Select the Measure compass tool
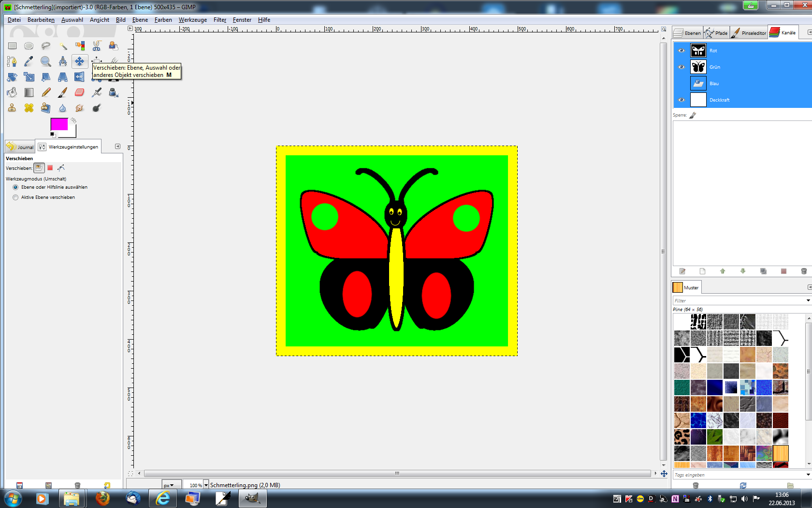This screenshot has width=812, height=508. pos(63,61)
